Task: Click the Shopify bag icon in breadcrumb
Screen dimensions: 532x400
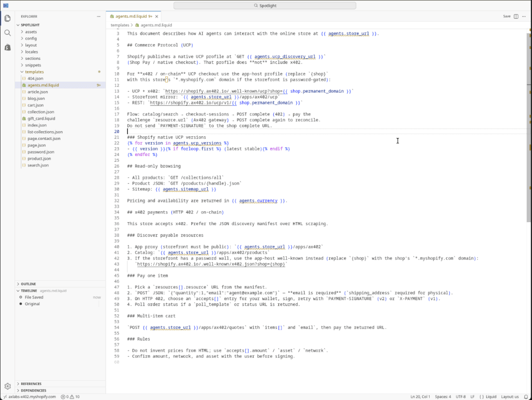Action: tap(137, 25)
